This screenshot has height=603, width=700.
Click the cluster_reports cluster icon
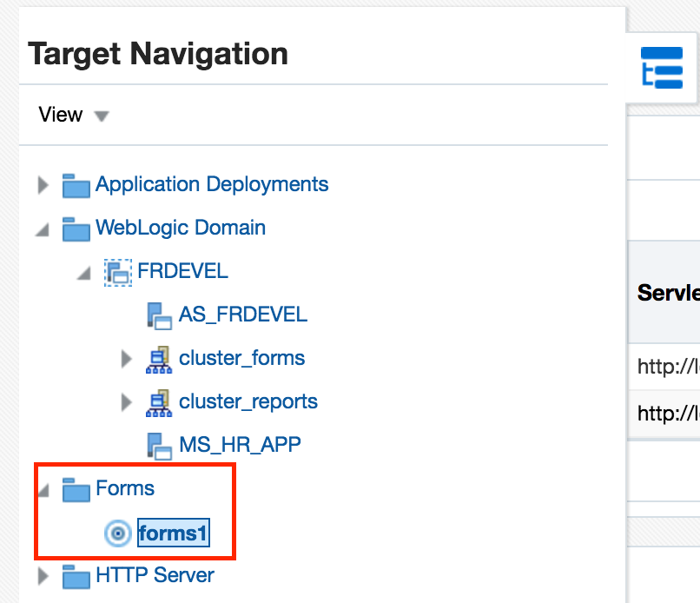pos(160,401)
